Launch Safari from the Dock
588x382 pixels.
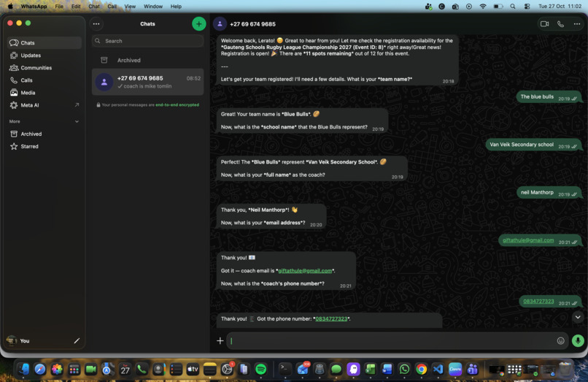coord(40,370)
